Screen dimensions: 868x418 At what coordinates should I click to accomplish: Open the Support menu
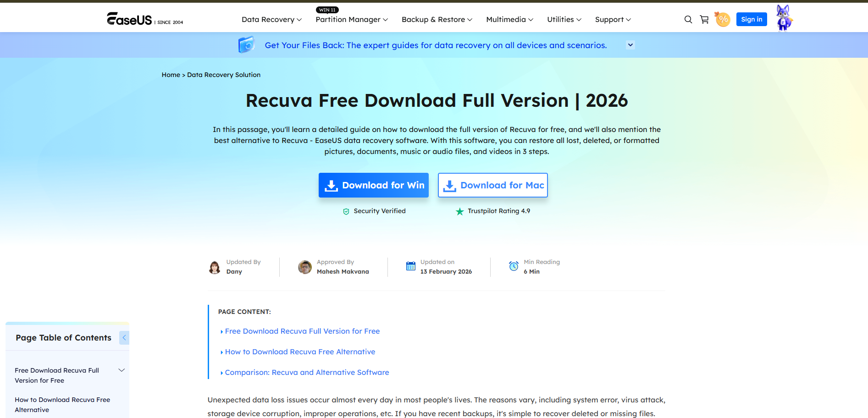613,20
